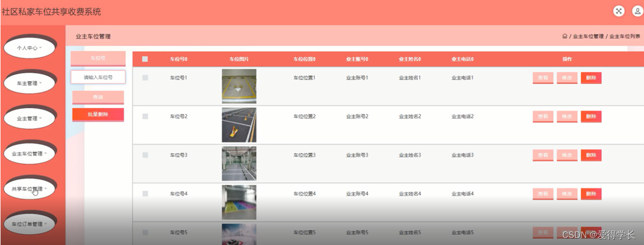
Task: Click the 业主电话1 cell
Action: point(463,78)
